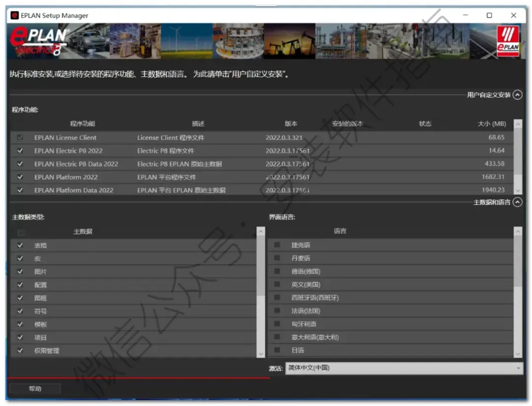Check the 日语 language checkbox
Image resolution: width=532 pixels, height=406 pixels.
(x=277, y=350)
